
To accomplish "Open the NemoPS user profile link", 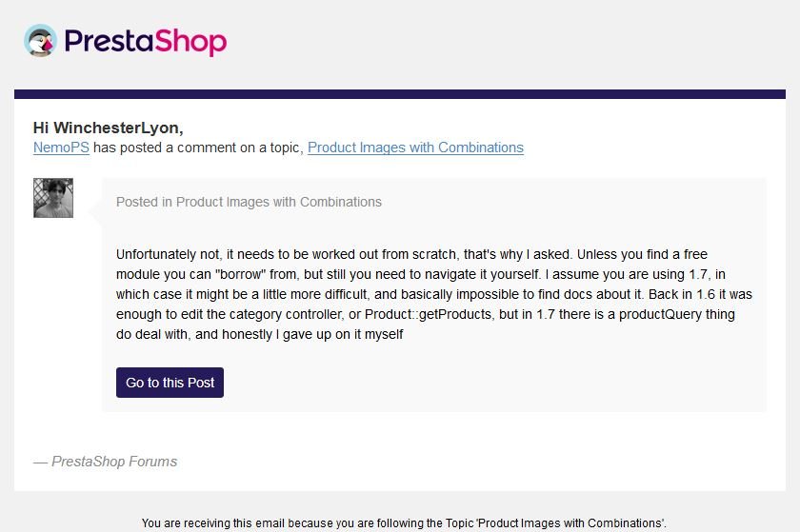I will point(61,148).
